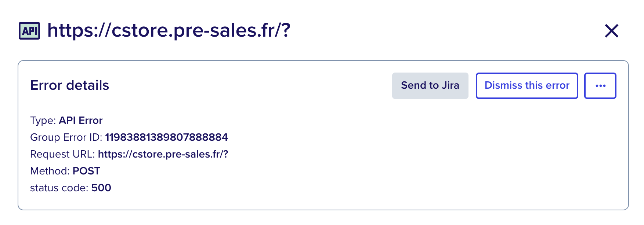
Task: Select the POST method value
Action: [86, 171]
